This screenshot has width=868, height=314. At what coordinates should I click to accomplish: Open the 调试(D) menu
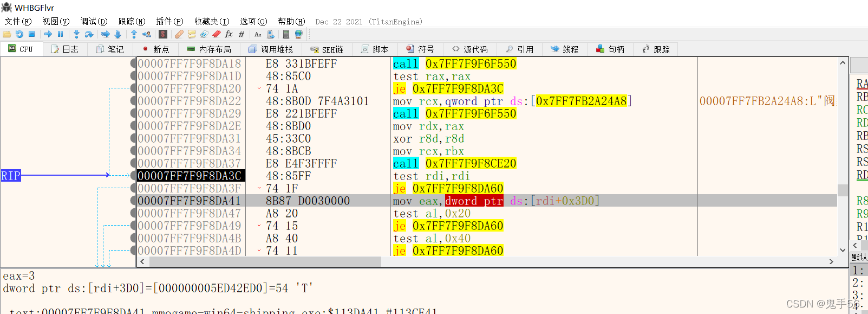click(94, 21)
